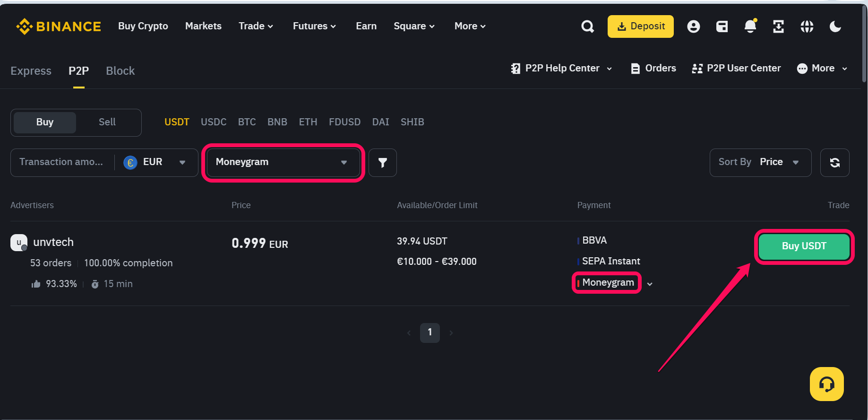Click the More ellipsis bubble icon

(x=802, y=69)
